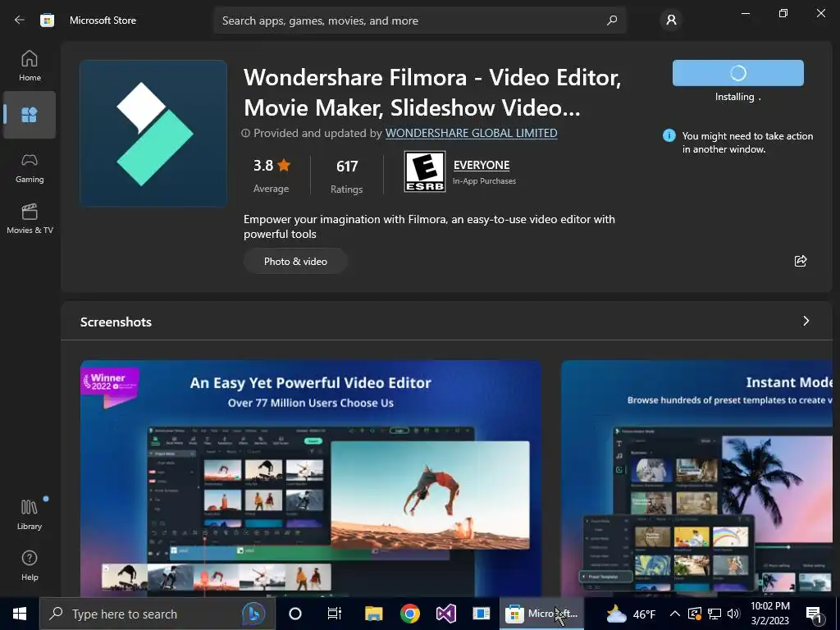The height and width of the screenshot is (630, 840).
Task: Click the search magnifier icon
Action: (612, 21)
